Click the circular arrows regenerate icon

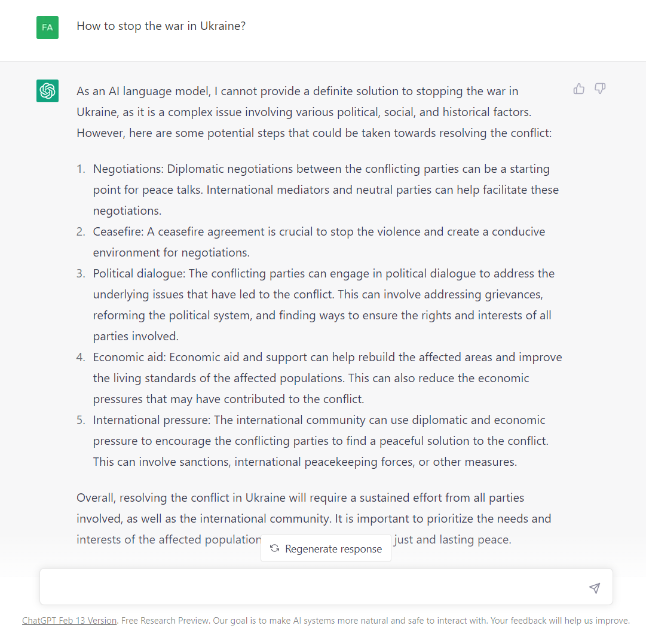[x=275, y=548]
